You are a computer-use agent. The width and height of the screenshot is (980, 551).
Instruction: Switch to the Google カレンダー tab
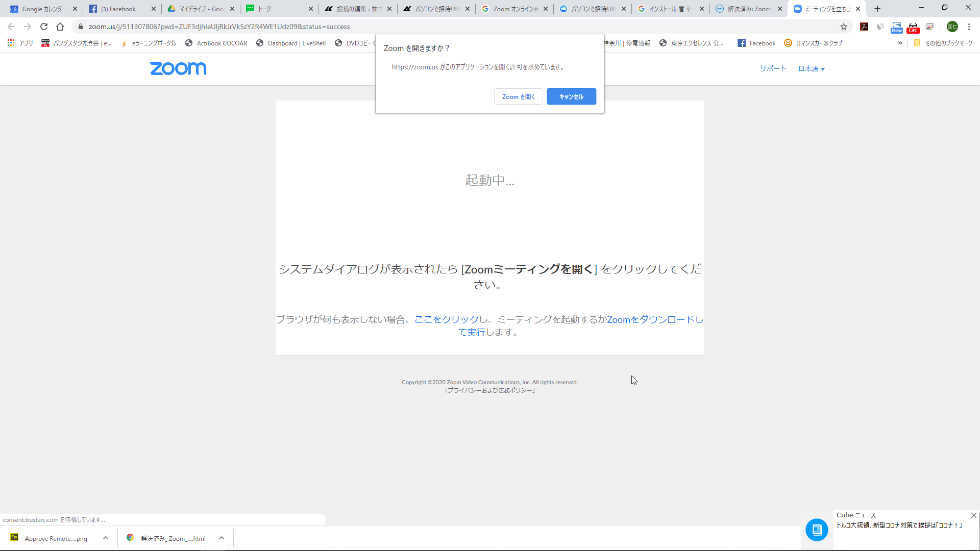tap(43, 9)
